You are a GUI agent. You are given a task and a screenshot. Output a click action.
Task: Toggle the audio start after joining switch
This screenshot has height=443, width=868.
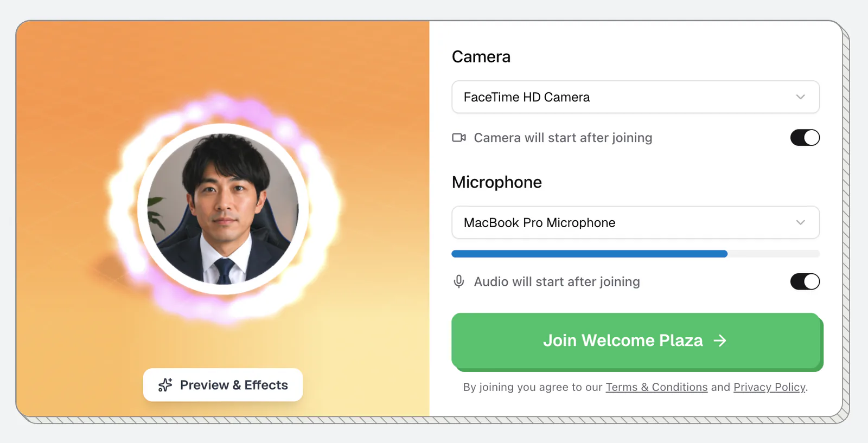click(805, 281)
